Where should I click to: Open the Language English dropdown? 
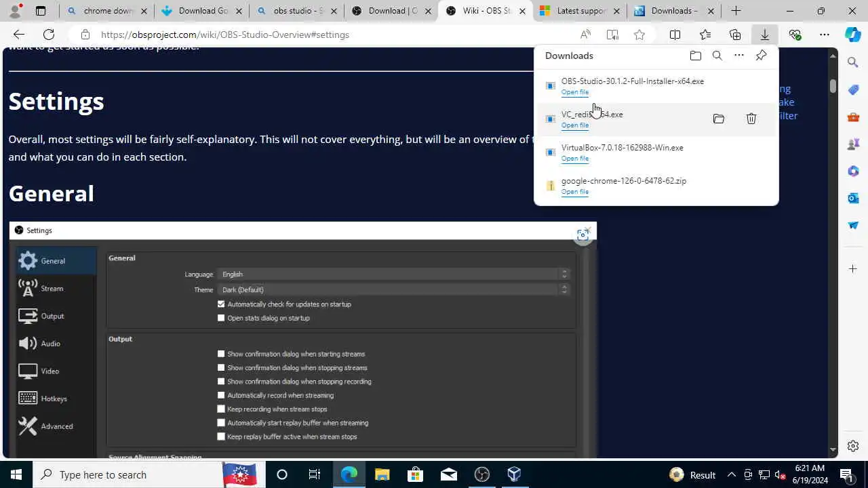(x=393, y=274)
